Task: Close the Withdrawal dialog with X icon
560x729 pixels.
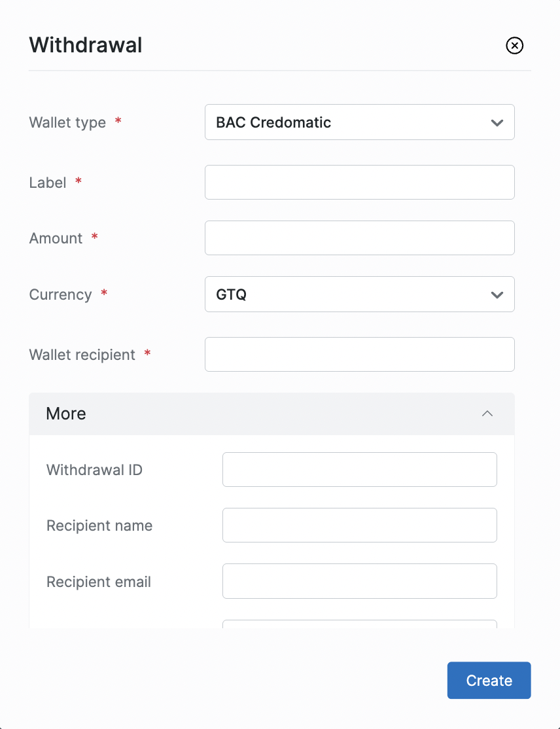Action: [515, 45]
